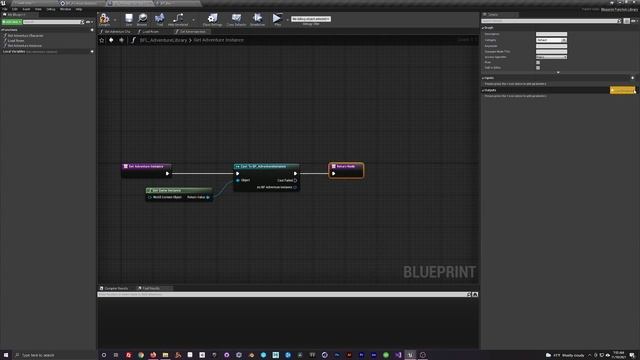Select the Get Game Instance node

coord(179,194)
